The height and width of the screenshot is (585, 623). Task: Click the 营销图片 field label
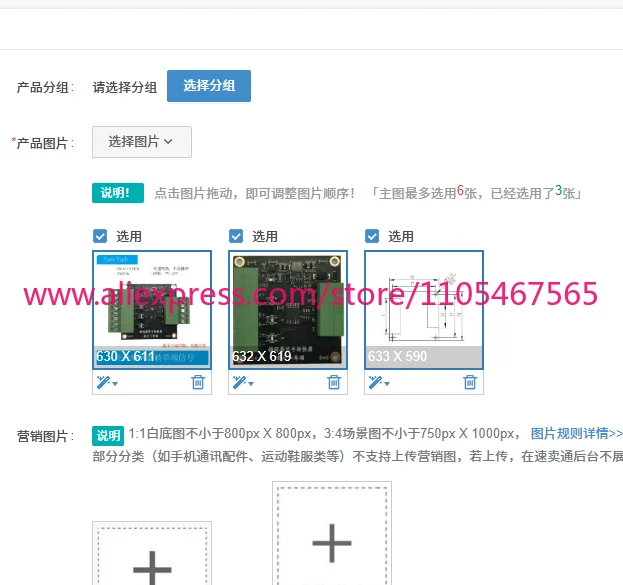click(46, 436)
